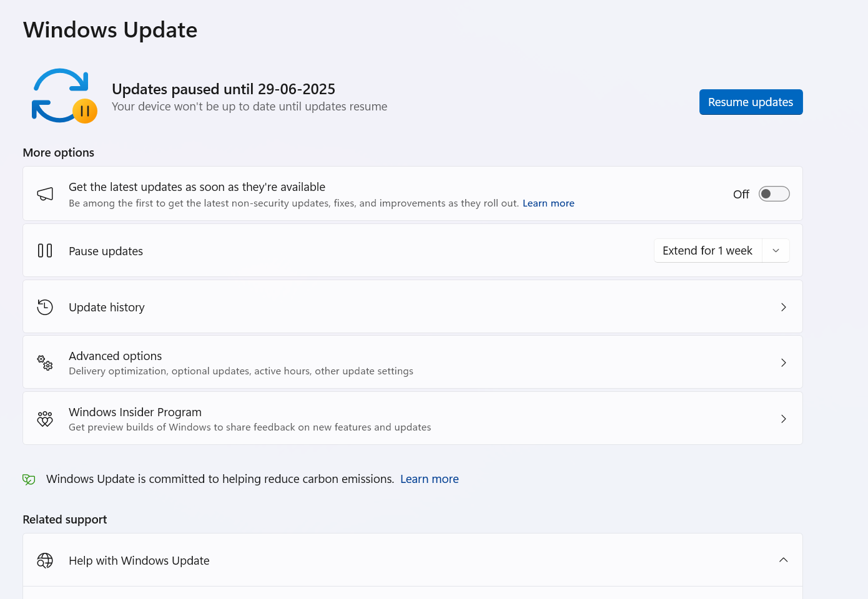Screen dimensions: 868x599
Task: Click the pause icon beside Pause updates
Action: coord(45,251)
